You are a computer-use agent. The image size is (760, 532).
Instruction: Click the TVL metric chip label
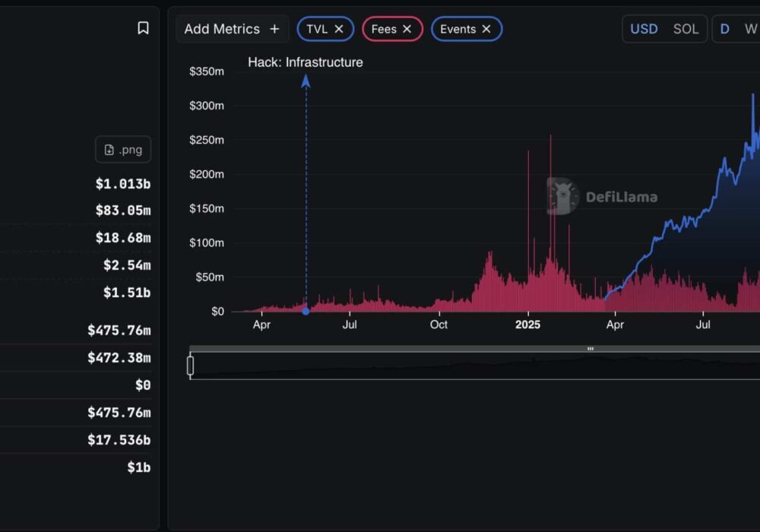[317, 29]
